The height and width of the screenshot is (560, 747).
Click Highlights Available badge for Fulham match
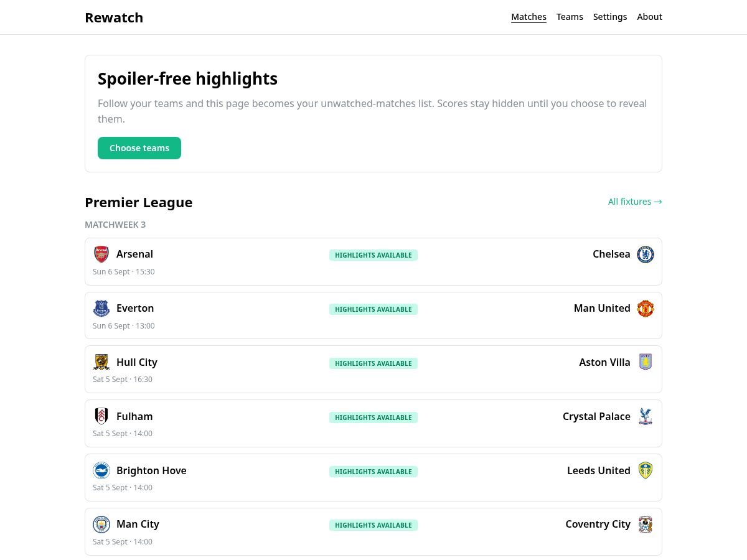374,418
